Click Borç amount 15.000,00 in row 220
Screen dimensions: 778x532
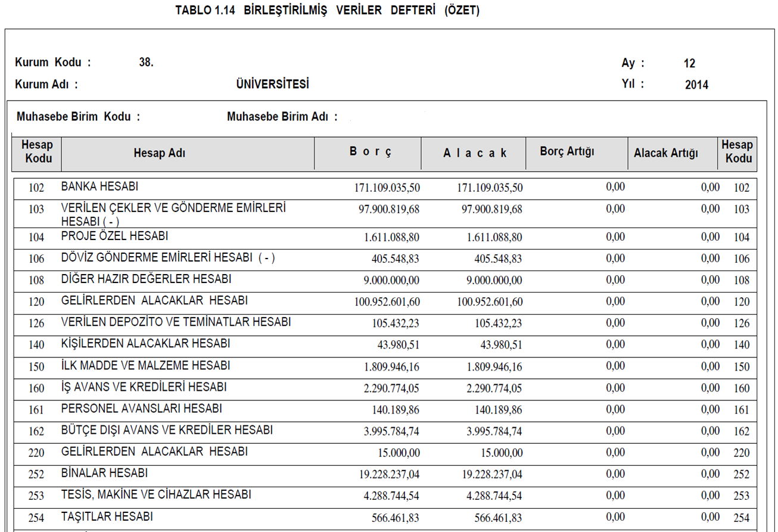point(399,453)
